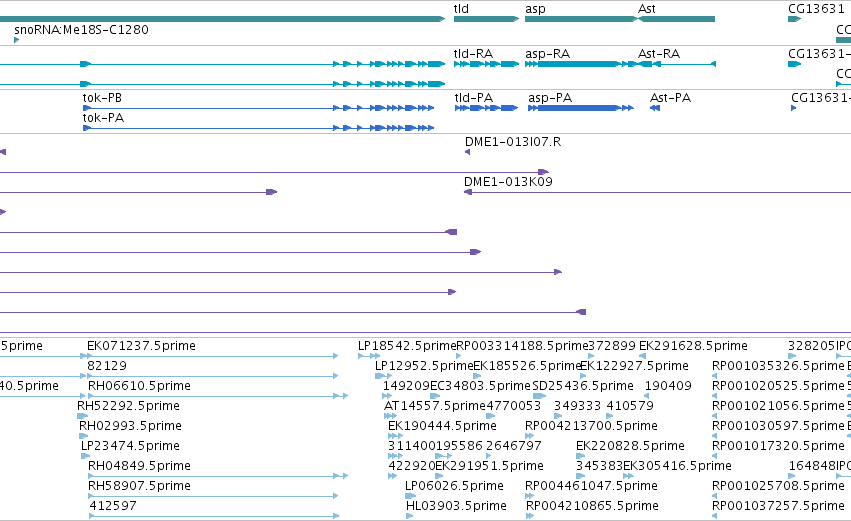This screenshot has height=521, width=851.
Task: Select EST RP001020525.5prime
Action: pyautogui.click(x=778, y=386)
